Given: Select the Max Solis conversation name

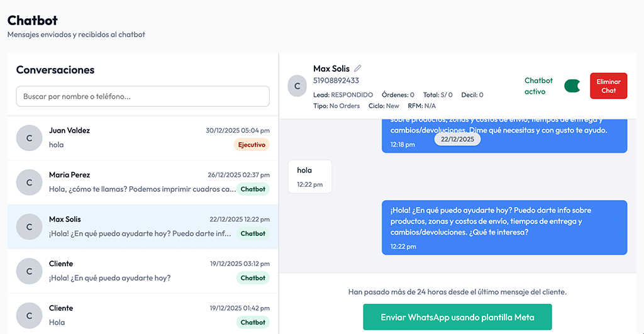Looking at the screenshot, I should pyautogui.click(x=65, y=219).
